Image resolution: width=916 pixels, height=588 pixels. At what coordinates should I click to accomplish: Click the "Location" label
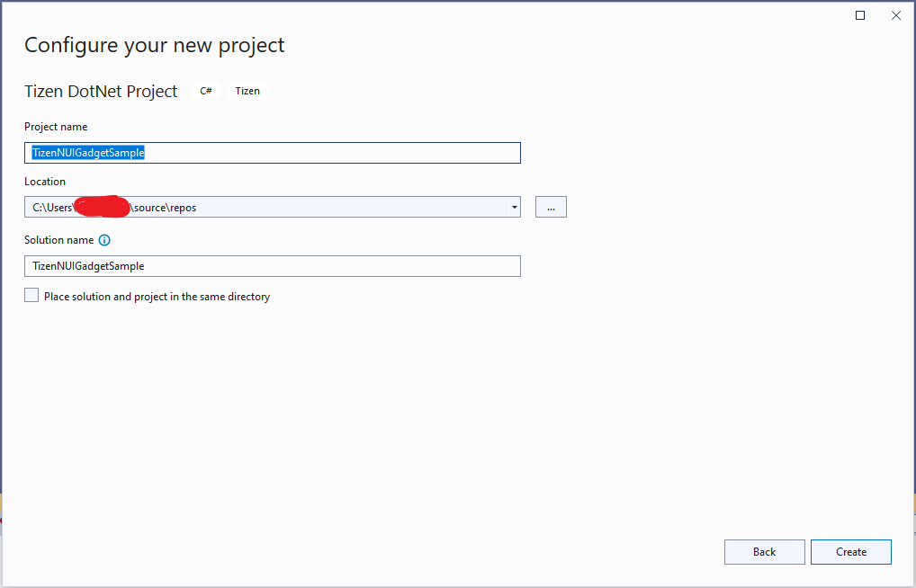(45, 181)
